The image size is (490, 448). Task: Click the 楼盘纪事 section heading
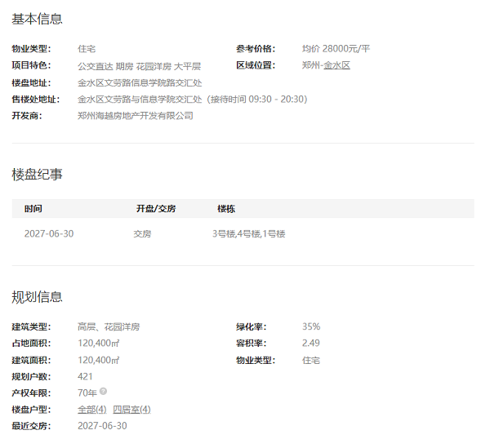37,174
